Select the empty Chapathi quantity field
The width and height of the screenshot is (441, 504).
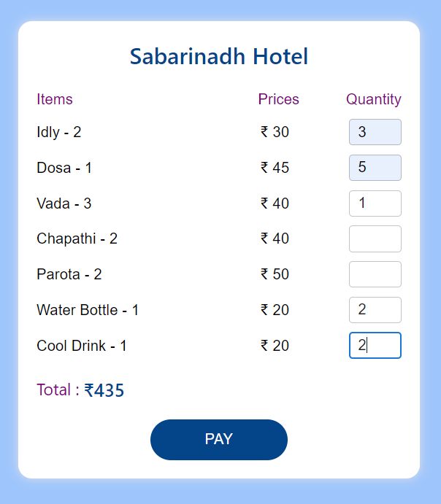[375, 239]
